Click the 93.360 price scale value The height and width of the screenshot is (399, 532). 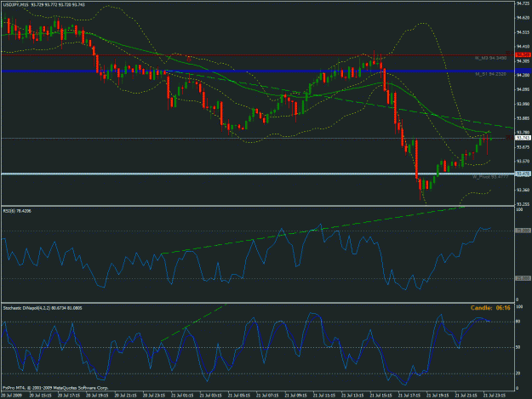click(x=523, y=190)
